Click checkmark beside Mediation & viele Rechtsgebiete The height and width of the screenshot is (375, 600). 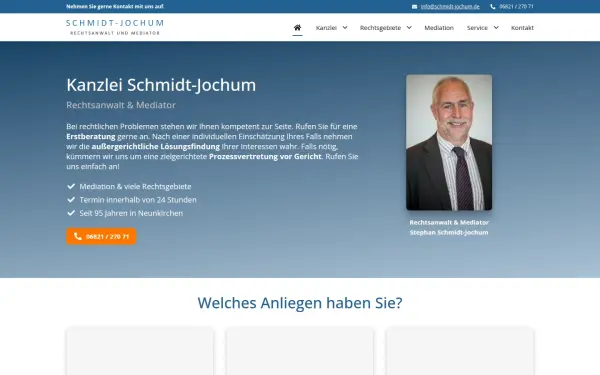[71, 186]
